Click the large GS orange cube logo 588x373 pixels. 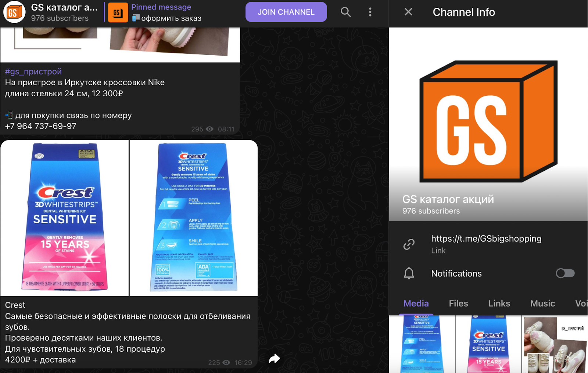click(x=488, y=121)
